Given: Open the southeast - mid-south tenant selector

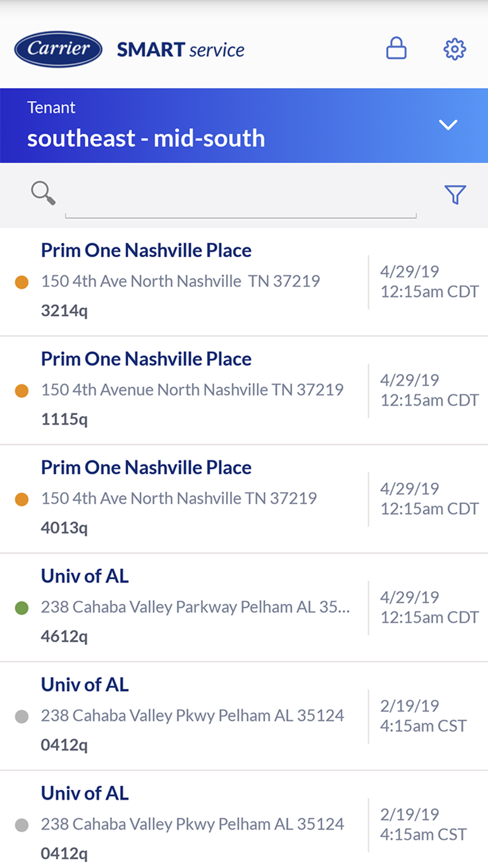Looking at the screenshot, I should (x=146, y=138).
